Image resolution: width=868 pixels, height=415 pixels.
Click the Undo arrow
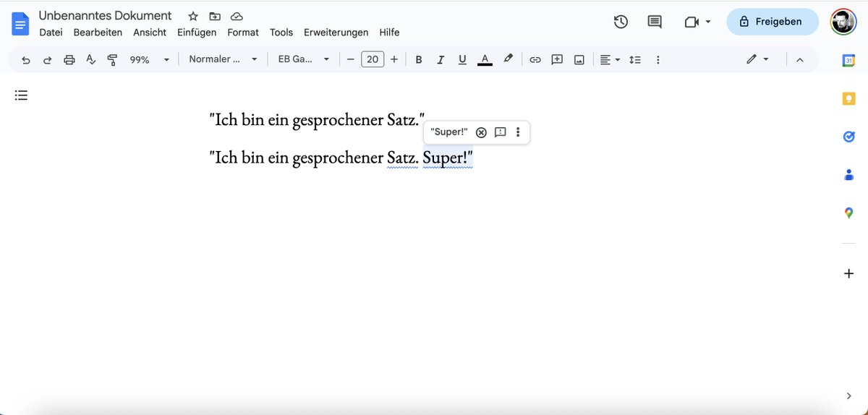click(26, 60)
